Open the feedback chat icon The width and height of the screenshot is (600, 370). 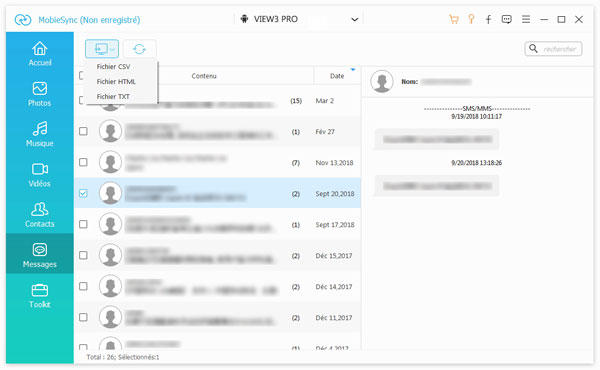pyautogui.click(x=507, y=20)
